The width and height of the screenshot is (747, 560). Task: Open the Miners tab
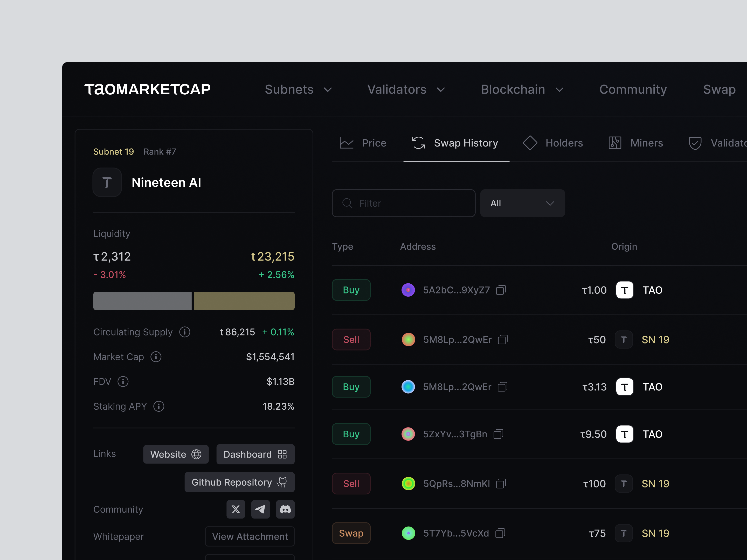pyautogui.click(x=635, y=143)
